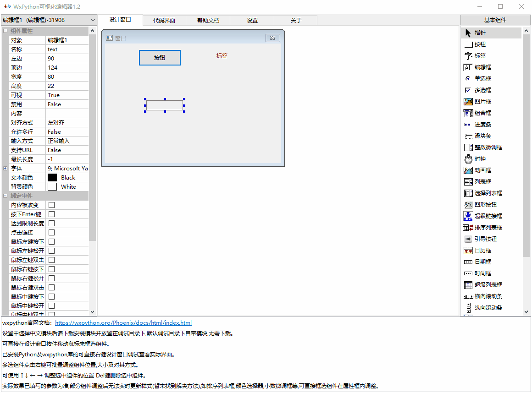Click the 按钮 in the design window
The height and width of the screenshot is (393, 532).
coord(160,58)
